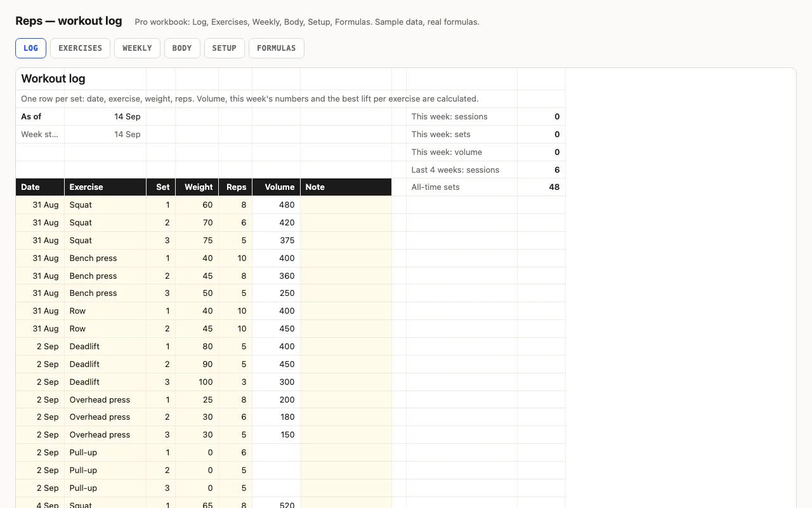Viewport: 812px width, 508px height.
Task: Click the volume cell showing 360
Action: pos(277,276)
